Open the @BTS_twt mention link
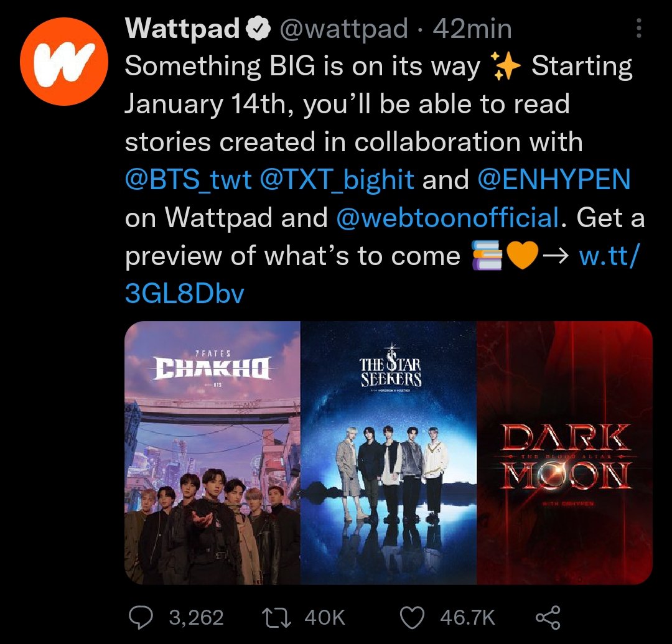Viewport: 672px width, 644px height. [x=188, y=180]
